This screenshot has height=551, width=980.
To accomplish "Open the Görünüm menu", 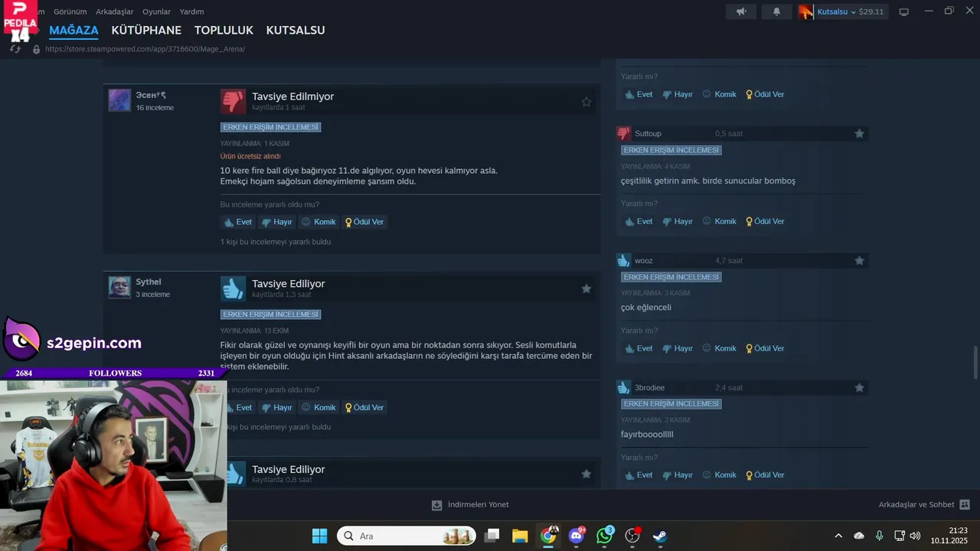I will pyautogui.click(x=70, y=11).
